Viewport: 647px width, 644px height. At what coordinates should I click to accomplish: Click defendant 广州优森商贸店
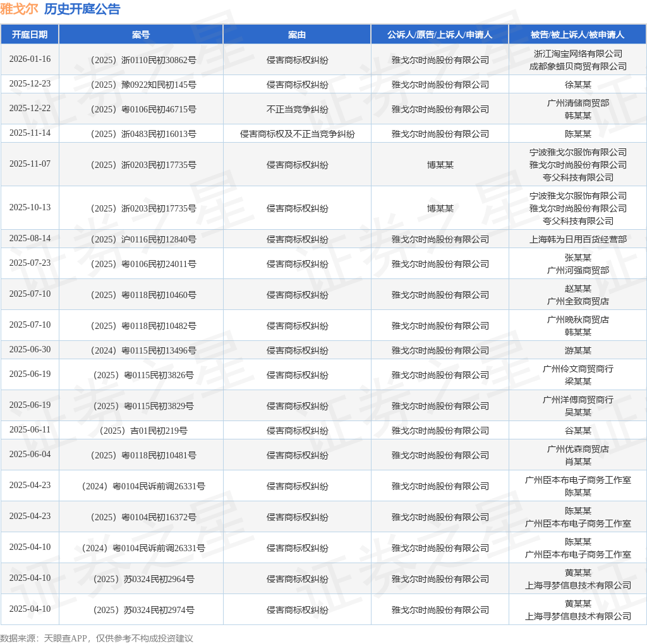tap(577, 450)
